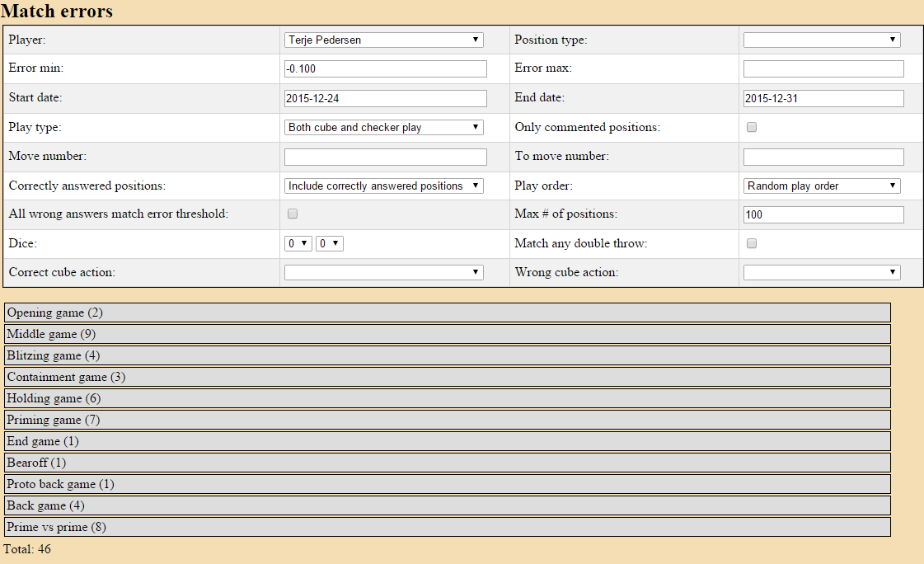Open the Play type dropdown

[x=383, y=127]
